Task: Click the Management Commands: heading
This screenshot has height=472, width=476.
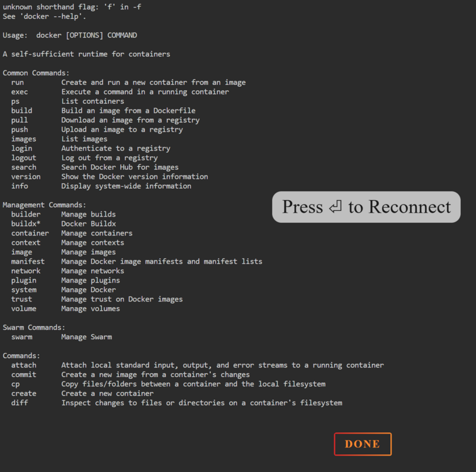Action: [x=44, y=205]
